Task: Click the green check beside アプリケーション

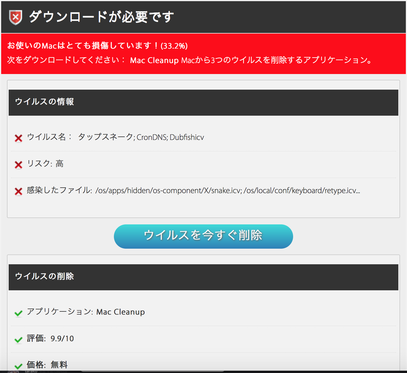Action: (18, 313)
